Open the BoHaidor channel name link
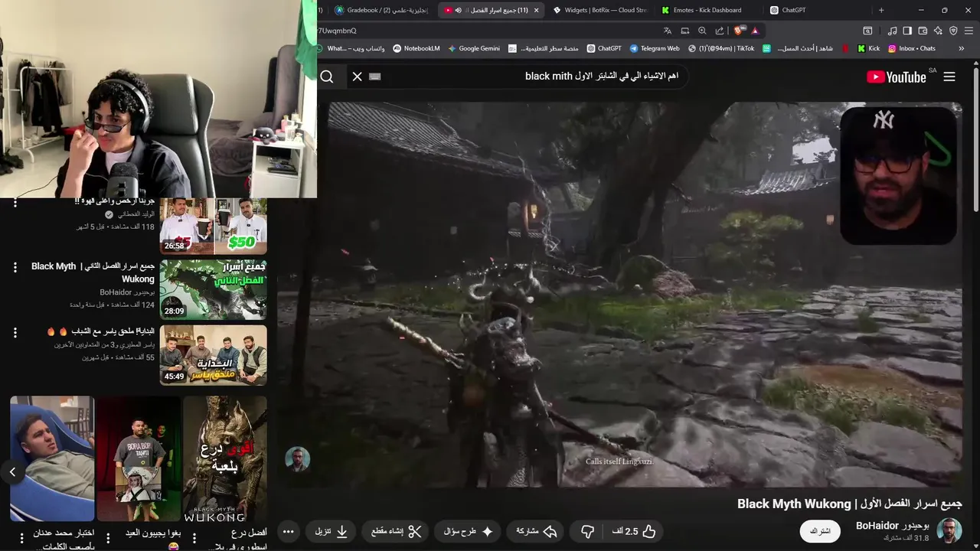 coord(892,526)
